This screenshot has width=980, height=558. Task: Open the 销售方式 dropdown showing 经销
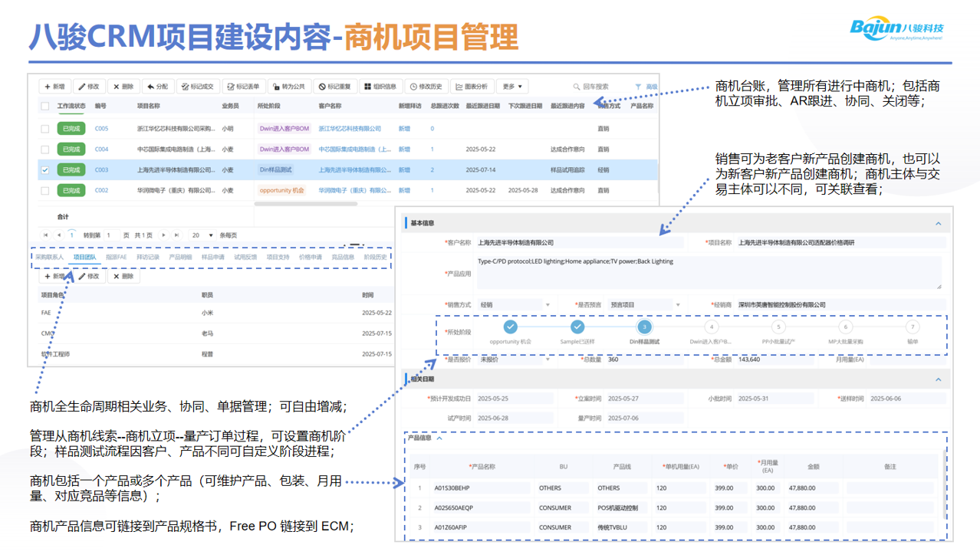coord(548,305)
